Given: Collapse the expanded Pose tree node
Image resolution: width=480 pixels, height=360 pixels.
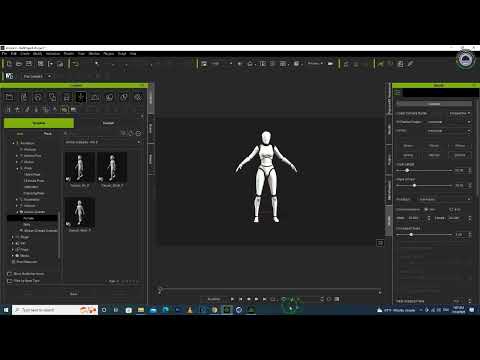Looking at the screenshot, I should (17, 168).
